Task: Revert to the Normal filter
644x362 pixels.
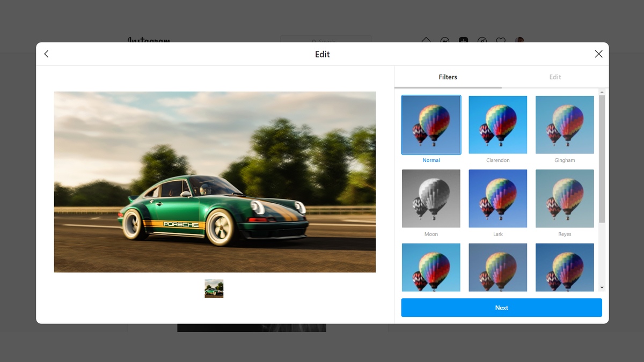Action: 431,124
